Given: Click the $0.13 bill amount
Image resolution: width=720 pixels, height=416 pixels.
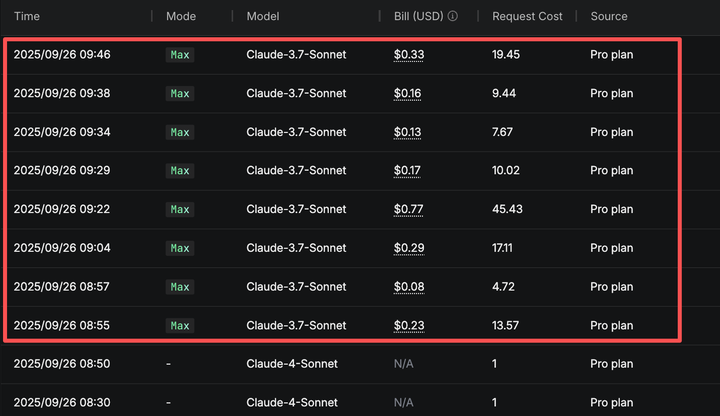Looking at the screenshot, I should click(407, 132).
